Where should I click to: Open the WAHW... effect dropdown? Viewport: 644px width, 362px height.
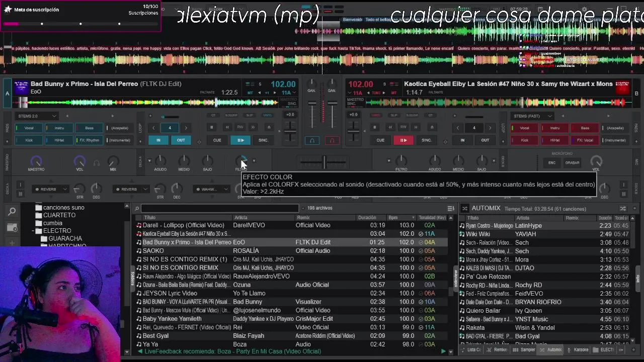click(x=225, y=189)
